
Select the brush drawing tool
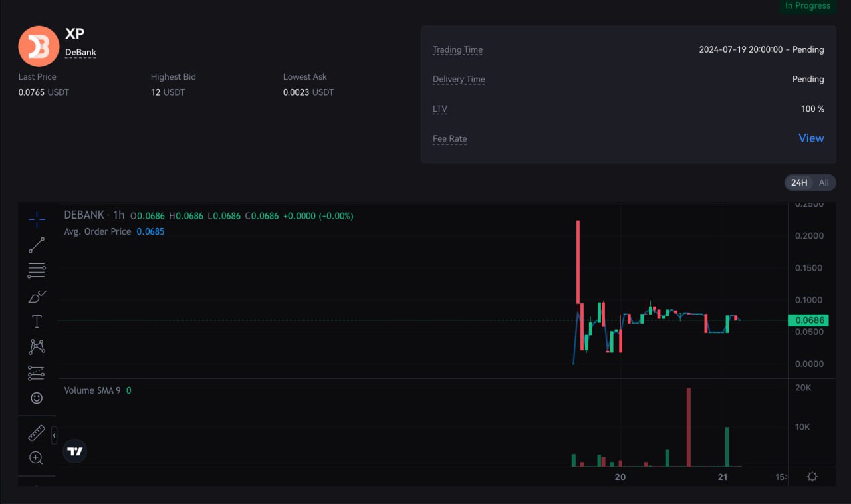click(37, 297)
